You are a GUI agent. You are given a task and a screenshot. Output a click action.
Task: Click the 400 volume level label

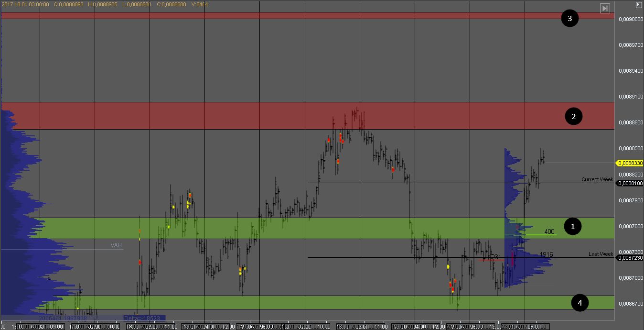pyautogui.click(x=549, y=231)
